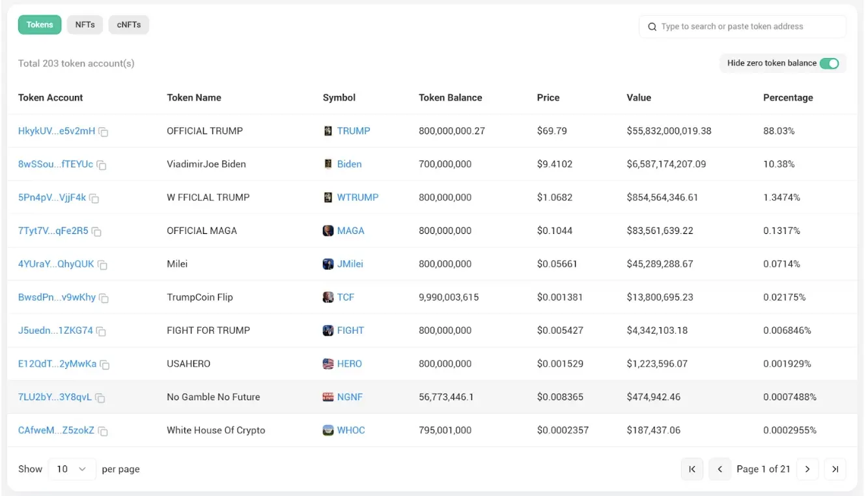Click the Price column header
This screenshot has height=496, width=868.
pyautogui.click(x=548, y=98)
